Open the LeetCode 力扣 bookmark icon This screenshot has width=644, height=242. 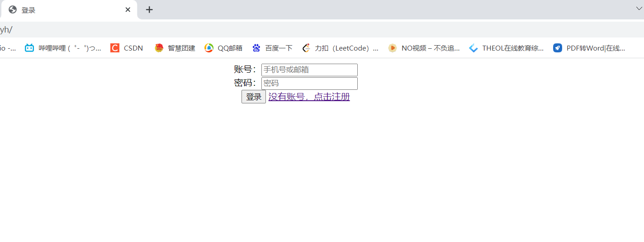[306, 48]
